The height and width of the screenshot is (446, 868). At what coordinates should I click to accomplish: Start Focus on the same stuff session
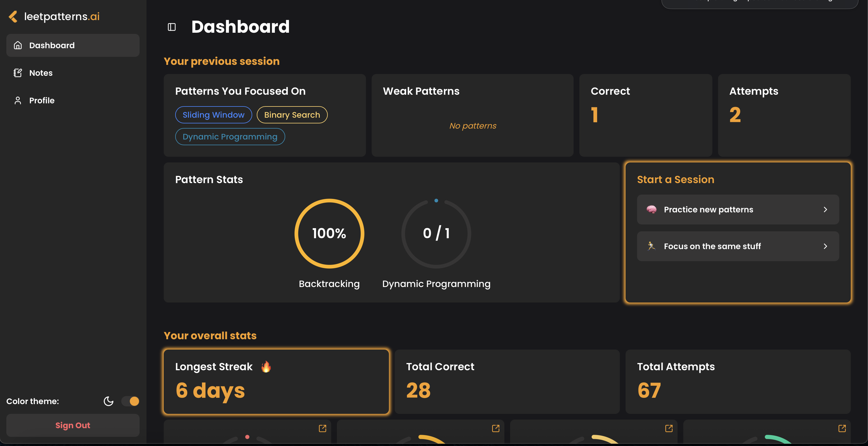738,246
